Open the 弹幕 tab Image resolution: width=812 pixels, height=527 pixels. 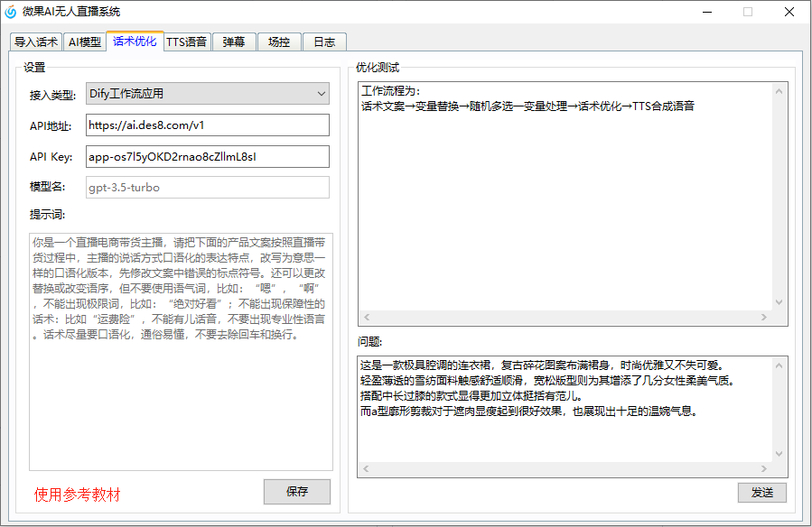tap(234, 42)
